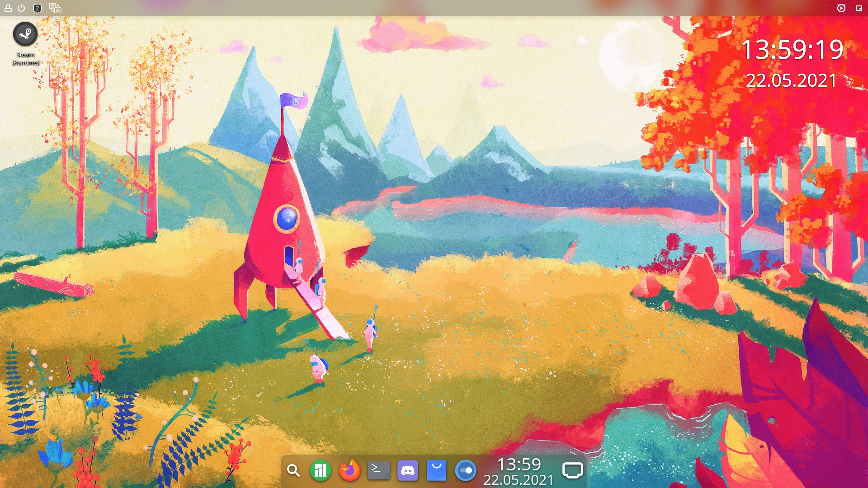Image resolution: width=868 pixels, height=488 pixels.
Task: Open the magnifier search launcher in the dock
Action: click(293, 471)
